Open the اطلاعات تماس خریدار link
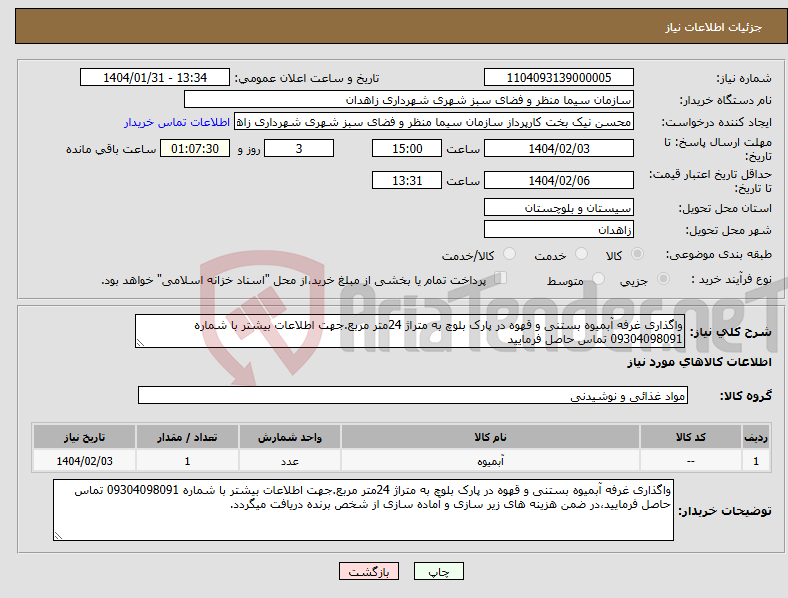 [177, 122]
